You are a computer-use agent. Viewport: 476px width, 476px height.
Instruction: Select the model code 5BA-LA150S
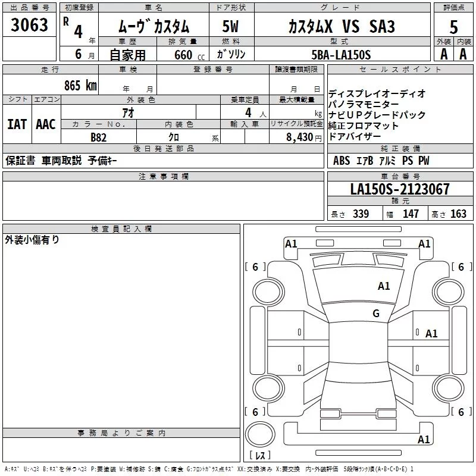pyautogui.click(x=341, y=55)
